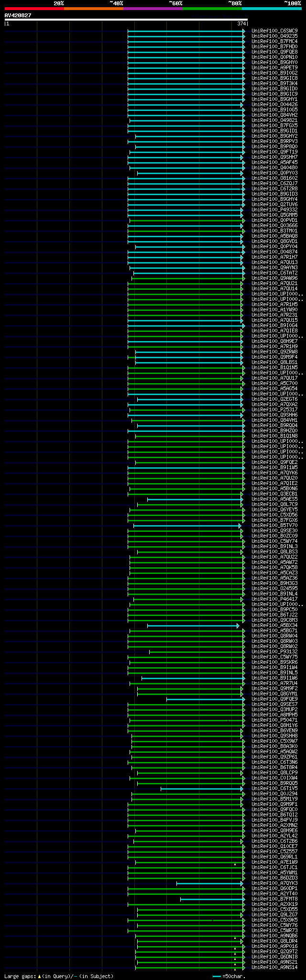Select label UniRef100_Q3MUP2
This screenshot has height=980, width=306.
pos(274,709)
